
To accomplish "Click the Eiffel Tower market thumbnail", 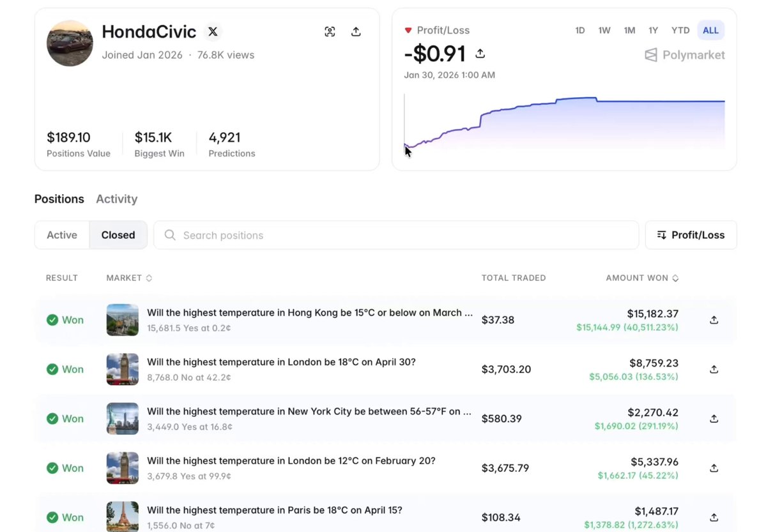I will point(122,517).
